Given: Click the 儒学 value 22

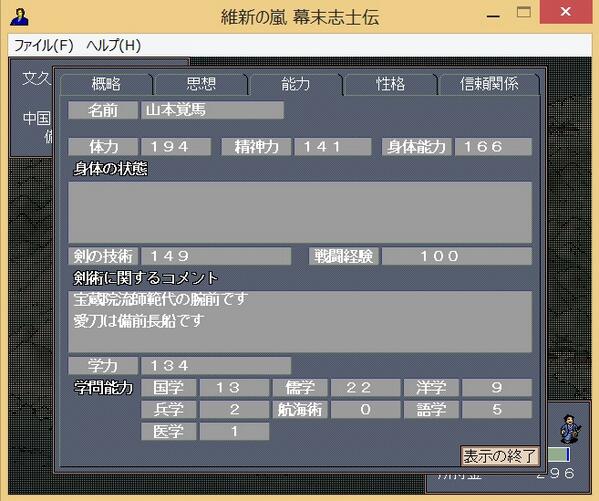Looking at the screenshot, I should [x=366, y=388].
